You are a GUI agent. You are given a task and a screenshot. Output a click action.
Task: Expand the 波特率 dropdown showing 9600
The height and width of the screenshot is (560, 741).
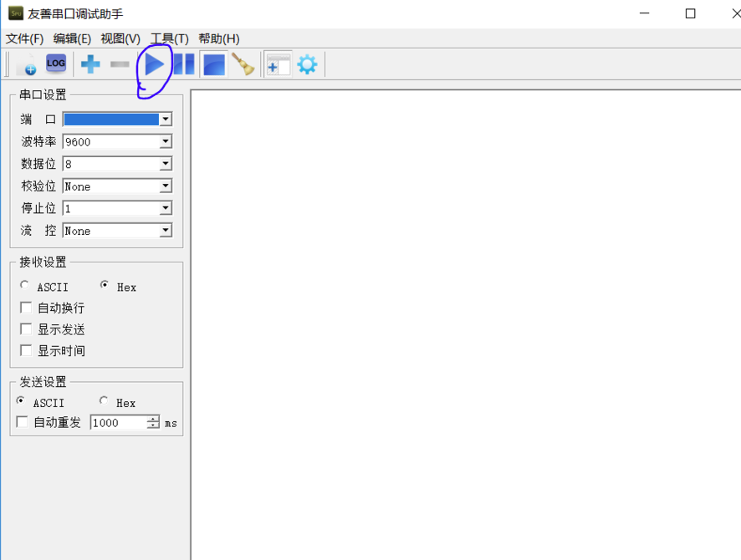[x=166, y=142]
